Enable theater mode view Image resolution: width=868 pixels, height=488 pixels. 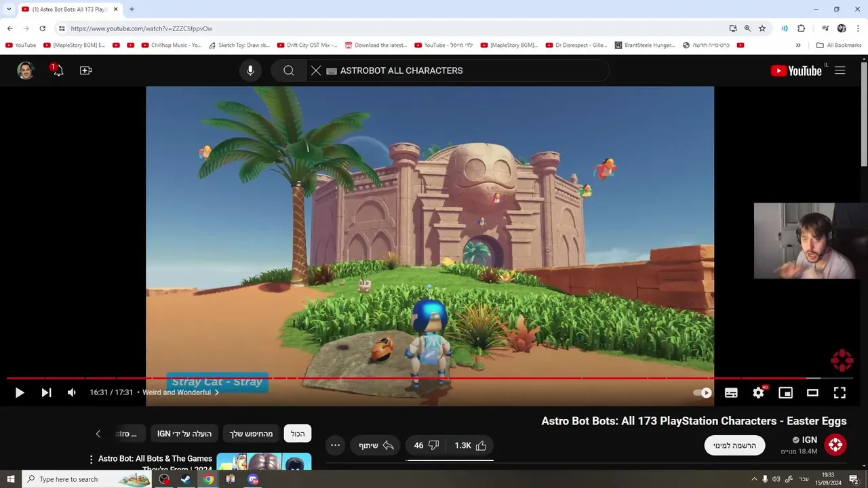click(x=812, y=392)
